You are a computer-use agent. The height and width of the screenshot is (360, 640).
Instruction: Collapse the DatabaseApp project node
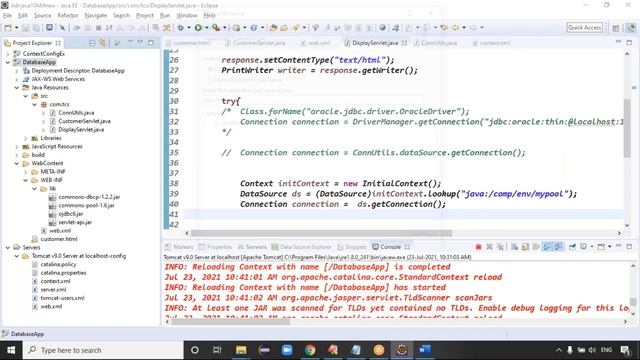tap(8, 62)
